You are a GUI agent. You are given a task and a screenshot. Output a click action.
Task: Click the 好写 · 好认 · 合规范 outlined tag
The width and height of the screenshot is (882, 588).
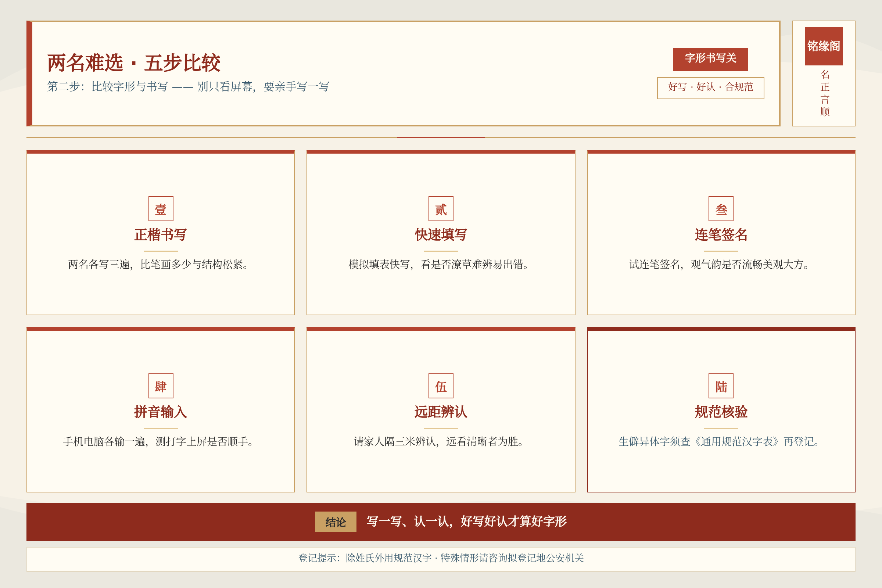710,88
